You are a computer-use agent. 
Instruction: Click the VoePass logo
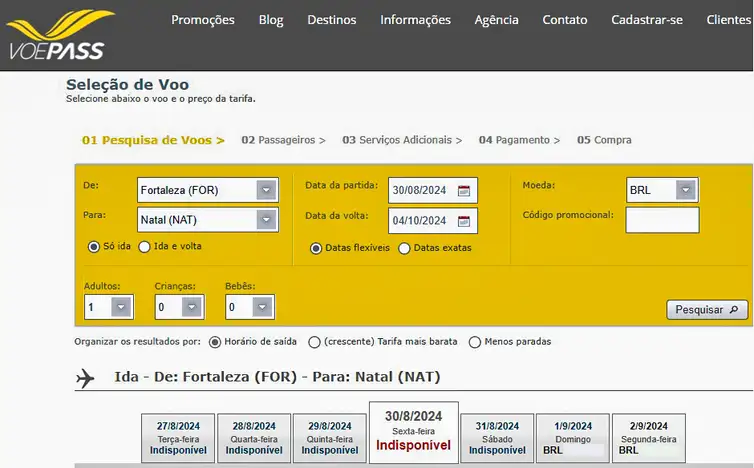[60, 35]
